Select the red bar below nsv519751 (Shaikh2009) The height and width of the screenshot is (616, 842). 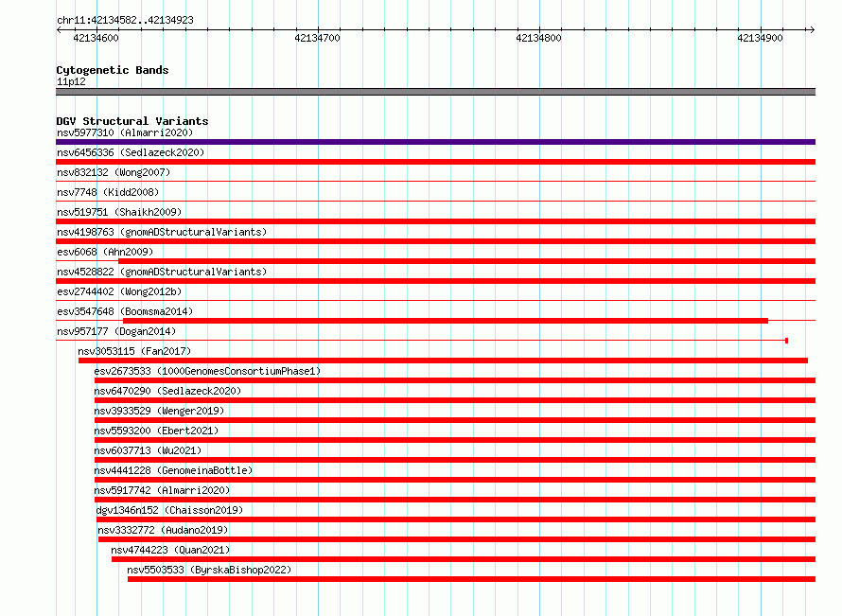pos(435,221)
